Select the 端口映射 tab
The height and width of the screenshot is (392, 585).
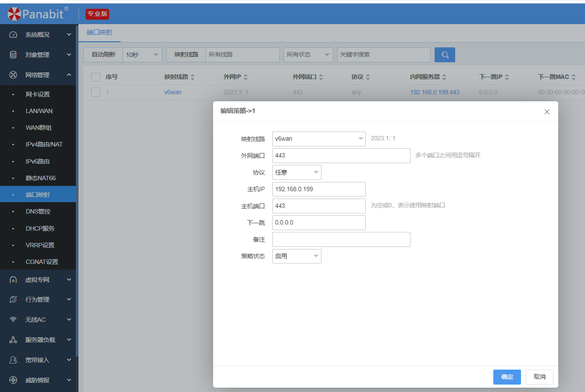click(100, 32)
